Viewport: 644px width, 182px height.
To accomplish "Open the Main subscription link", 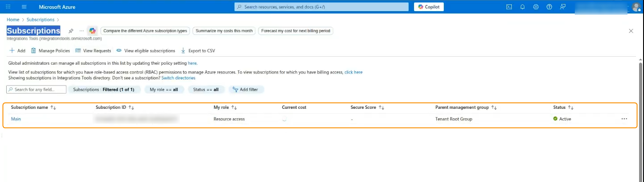I will click(16, 119).
